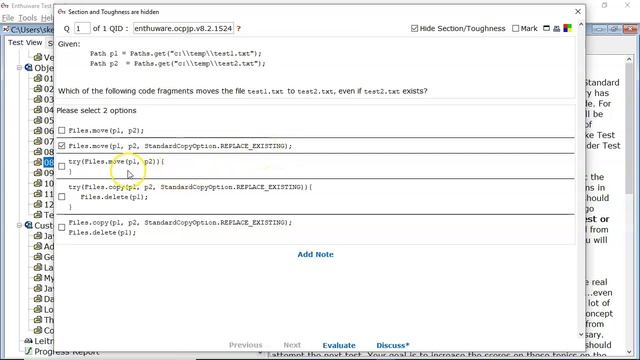640x360 pixels.
Task: Click the test icon for tree row 04
Action: pyautogui.click(x=38, y=110)
